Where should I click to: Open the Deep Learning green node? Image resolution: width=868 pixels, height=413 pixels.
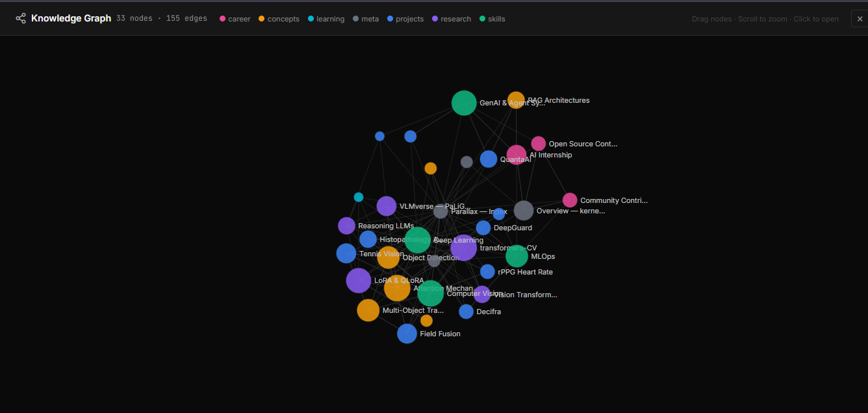point(418,240)
